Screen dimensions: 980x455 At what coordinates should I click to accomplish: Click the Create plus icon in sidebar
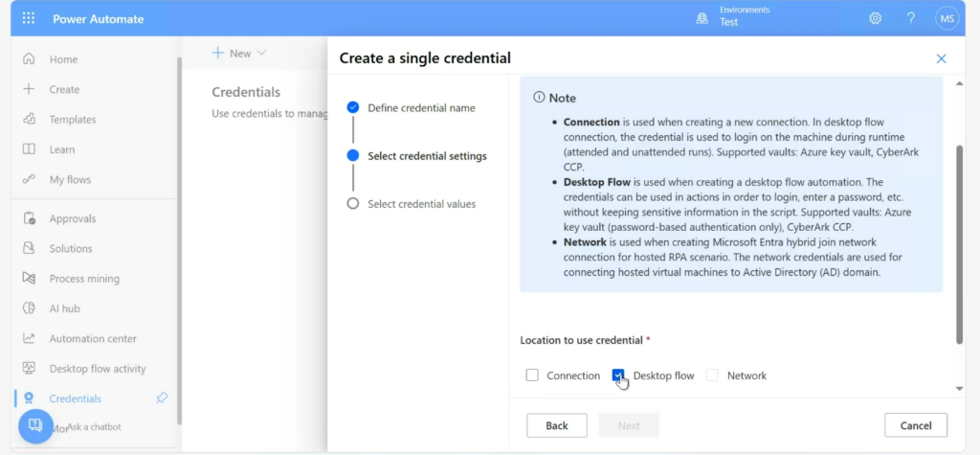tap(29, 89)
